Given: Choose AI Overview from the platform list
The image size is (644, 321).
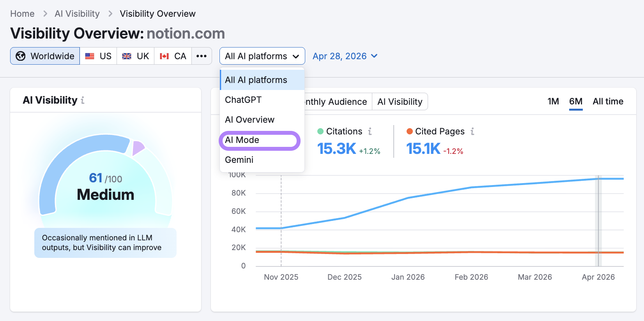Looking at the screenshot, I should [262, 120].
